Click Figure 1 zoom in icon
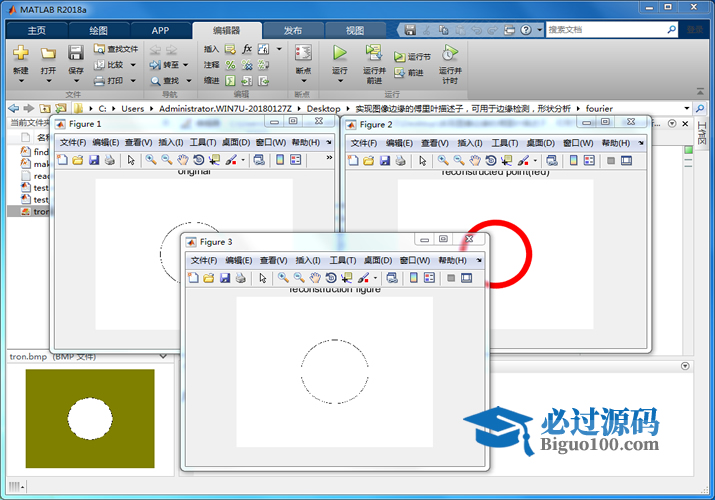Image resolution: width=715 pixels, height=500 pixels. [x=151, y=160]
